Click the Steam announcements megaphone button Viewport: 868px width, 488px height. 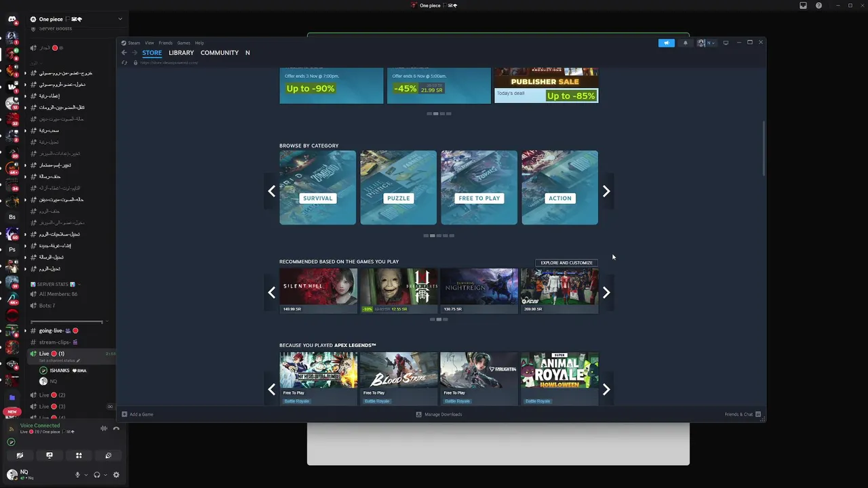pyautogui.click(x=667, y=43)
